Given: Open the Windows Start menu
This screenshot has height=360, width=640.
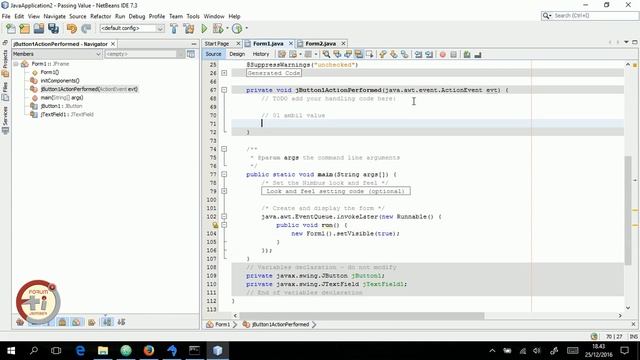Looking at the screenshot, I should click(x=11, y=350).
